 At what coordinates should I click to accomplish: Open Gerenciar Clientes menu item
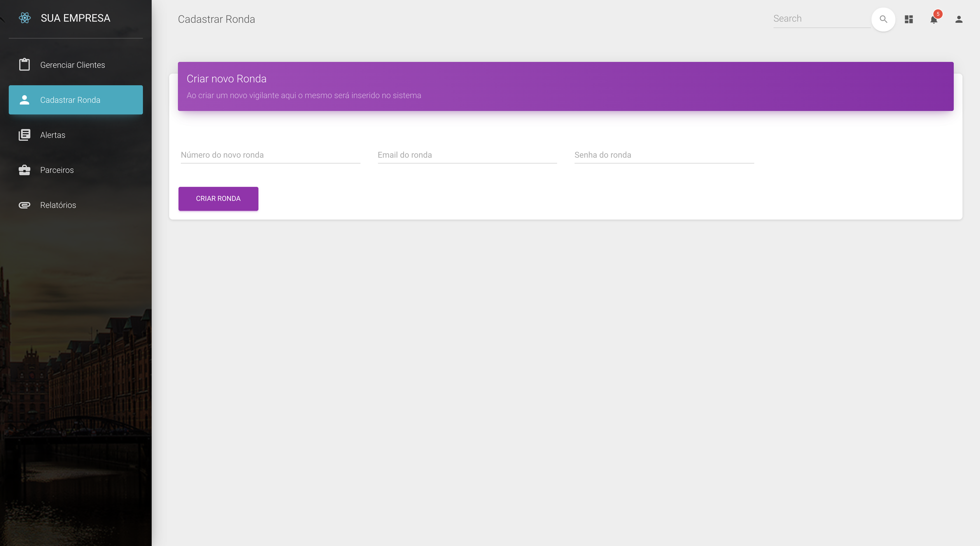tap(72, 65)
